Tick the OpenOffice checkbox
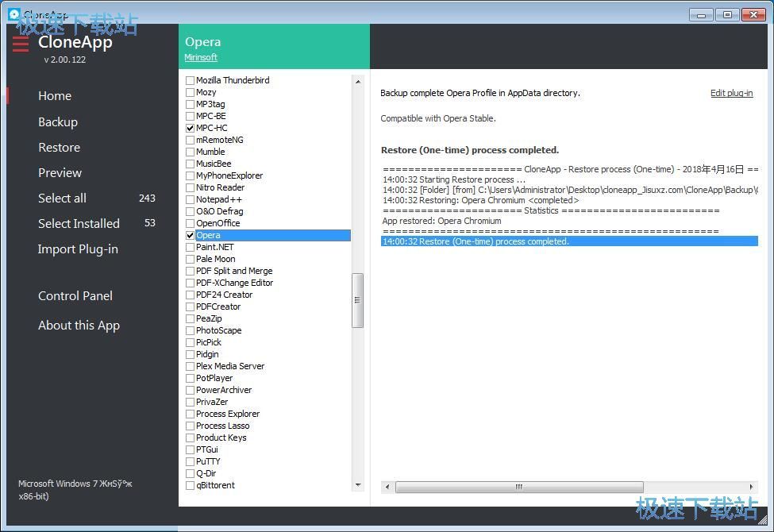774x532 pixels. (190, 223)
